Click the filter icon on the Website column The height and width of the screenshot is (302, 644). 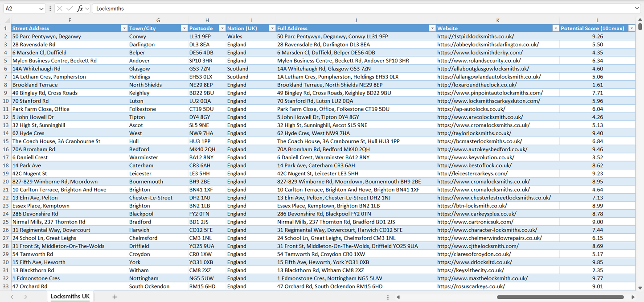[555, 28]
